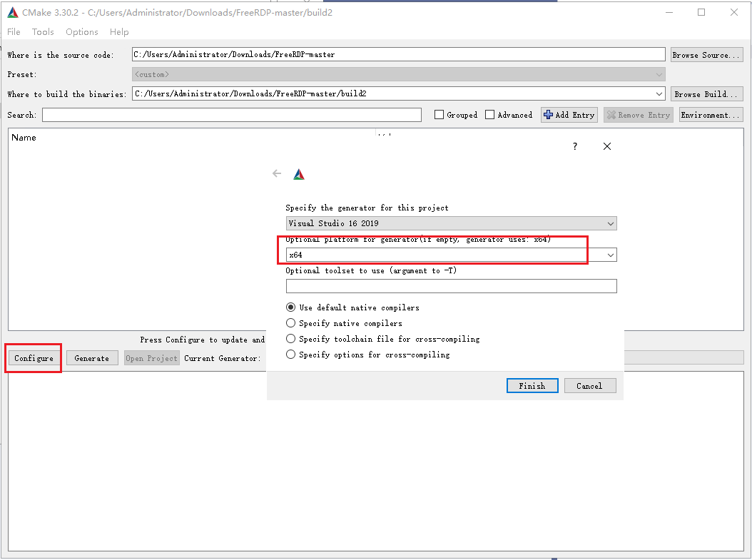Open the Help menu
The image size is (752, 560).
point(119,31)
